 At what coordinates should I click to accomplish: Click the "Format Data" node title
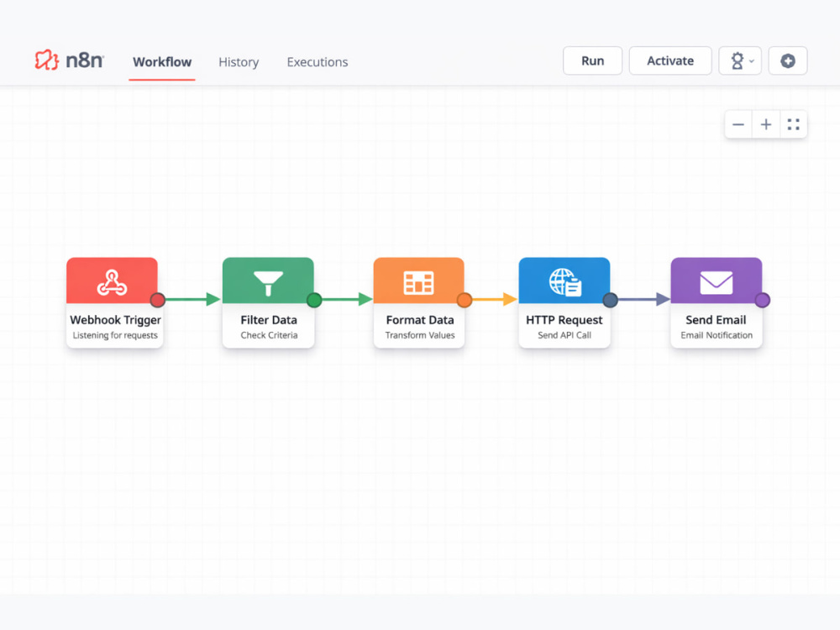[x=420, y=320]
